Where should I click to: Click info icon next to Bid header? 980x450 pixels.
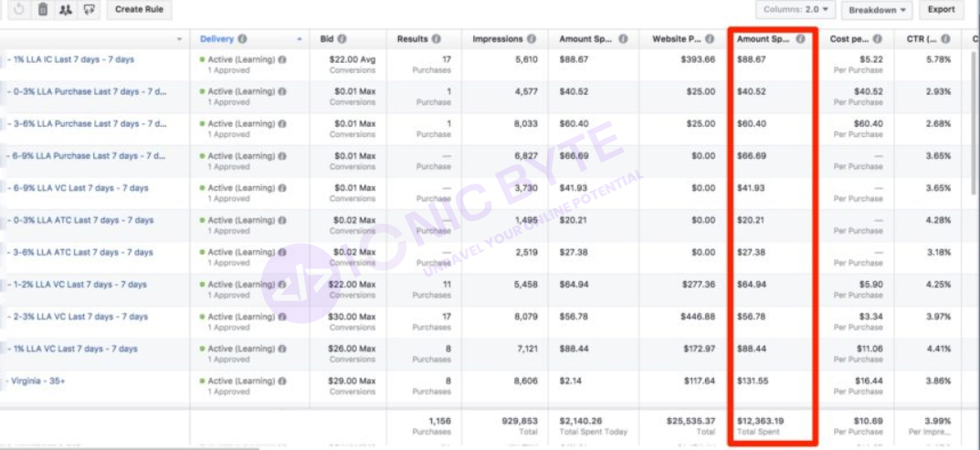click(x=342, y=39)
